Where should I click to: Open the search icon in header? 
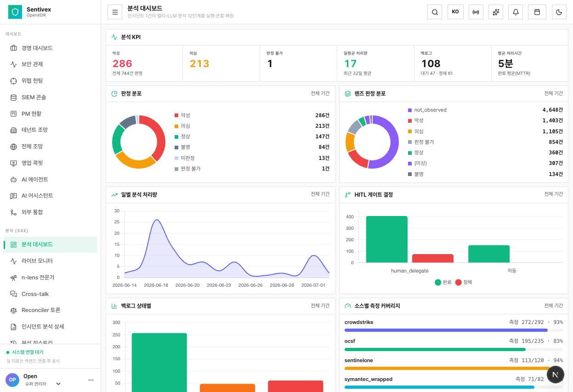pos(435,12)
